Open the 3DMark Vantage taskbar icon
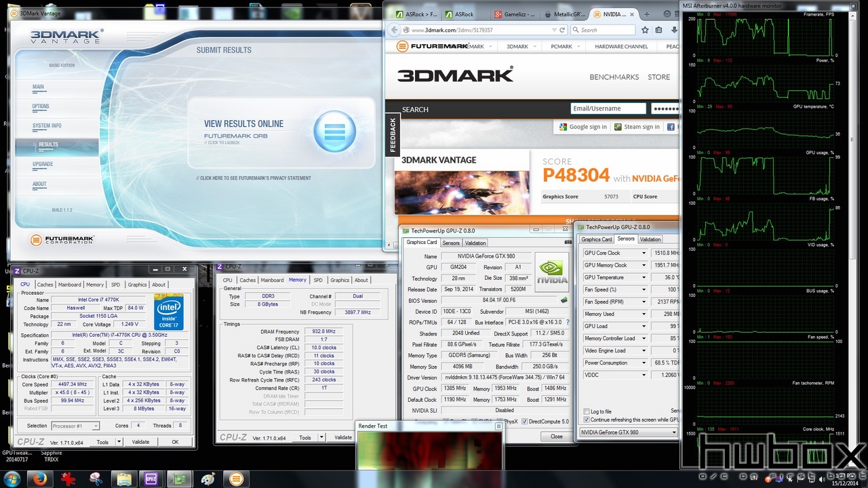This screenshot has width=868, height=488. [236, 479]
